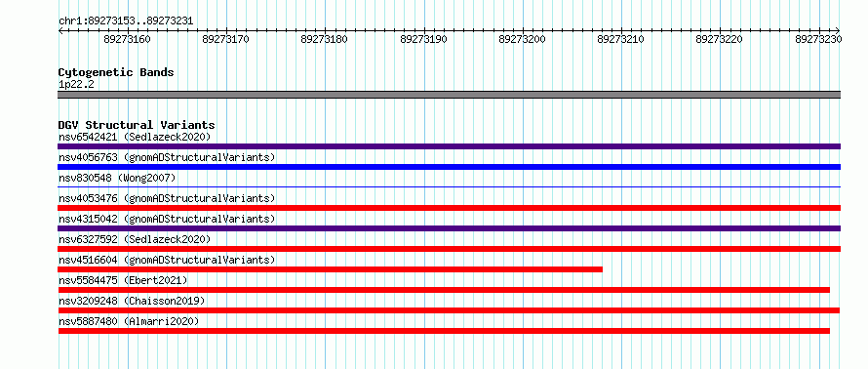
Task: Click ruler position 89273210
Action: pos(621,39)
